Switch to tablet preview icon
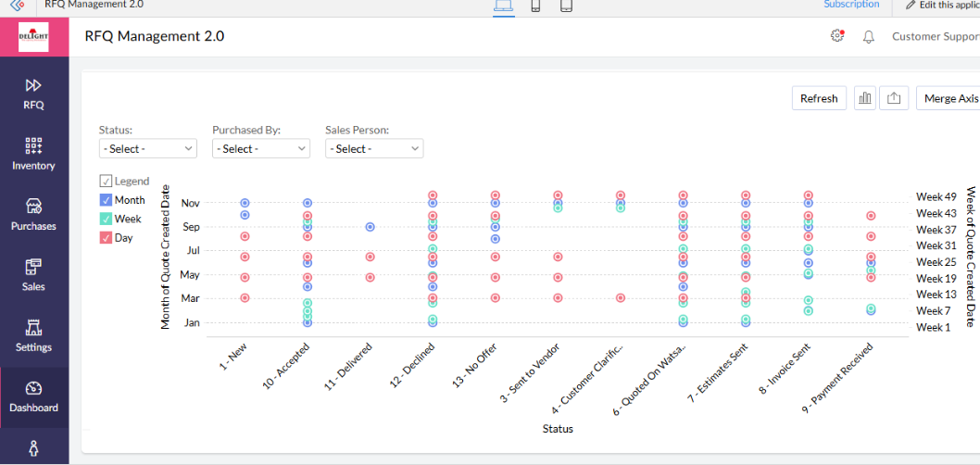Viewport: 980px width, 465px height. tap(566, 6)
